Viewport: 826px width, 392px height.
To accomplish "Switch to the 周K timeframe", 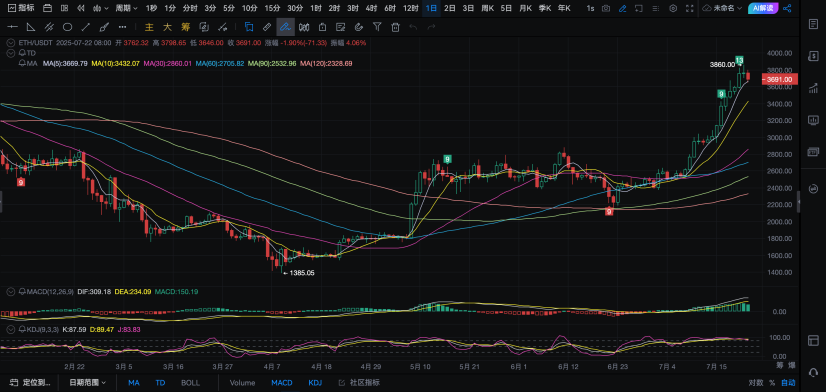I will pyautogui.click(x=488, y=8).
